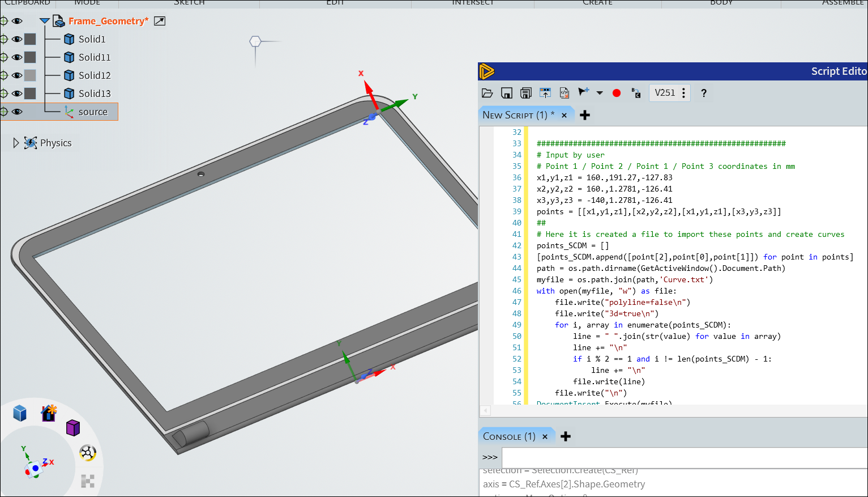Click the Save All scripts icon

(526, 93)
